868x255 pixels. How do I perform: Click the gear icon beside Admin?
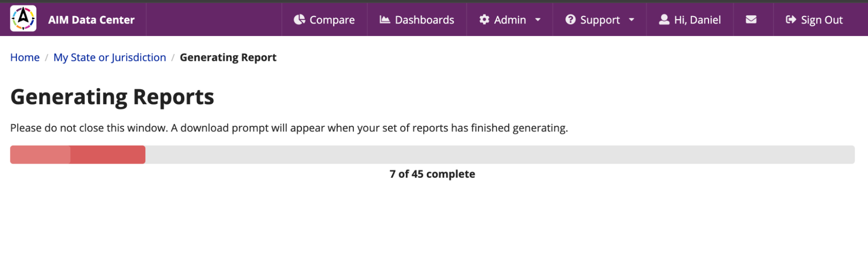pos(484,19)
